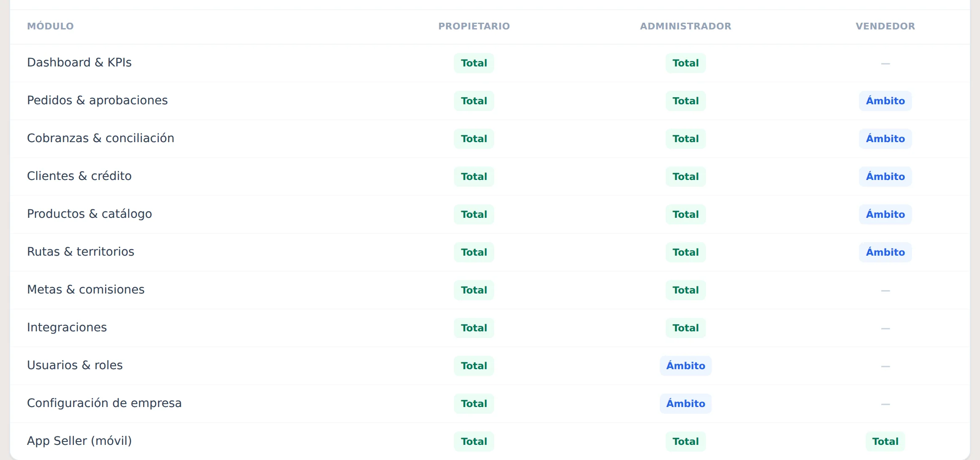Viewport: 980px width, 460px height.
Task: Click Administrador Total badge for Integraciones
Action: pyautogui.click(x=686, y=328)
